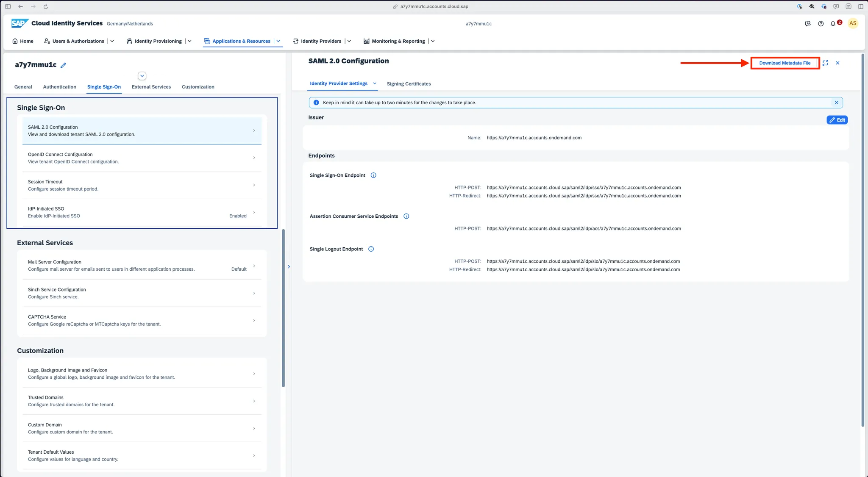Switch to the External Services tab
The image size is (868, 477).
point(151,87)
